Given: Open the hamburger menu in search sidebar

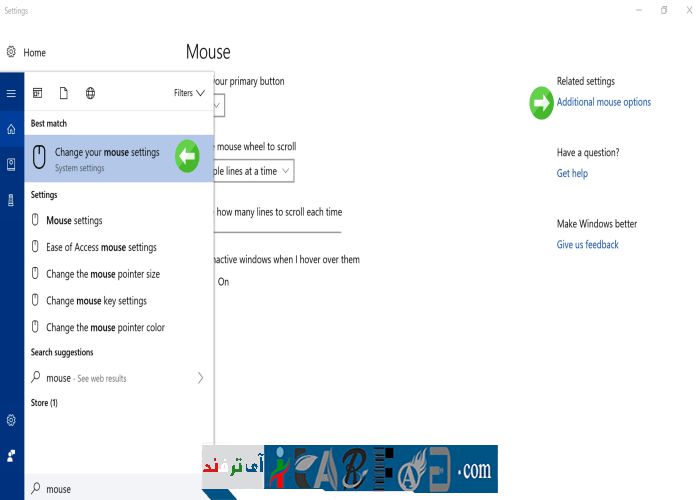Looking at the screenshot, I should pyautogui.click(x=11, y=93).
